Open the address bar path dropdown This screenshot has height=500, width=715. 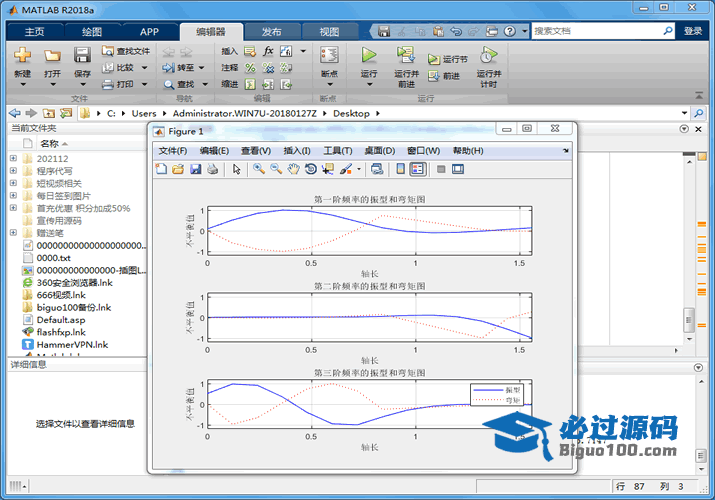point(684,113)
